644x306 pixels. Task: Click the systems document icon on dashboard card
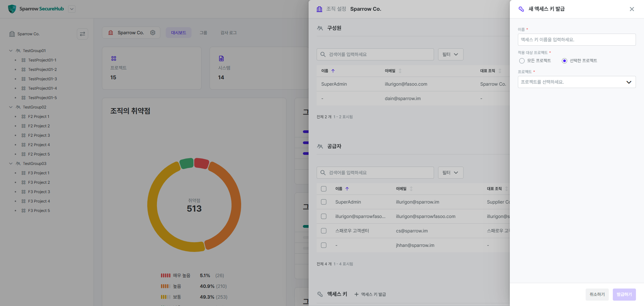click(x=221, y=58)
